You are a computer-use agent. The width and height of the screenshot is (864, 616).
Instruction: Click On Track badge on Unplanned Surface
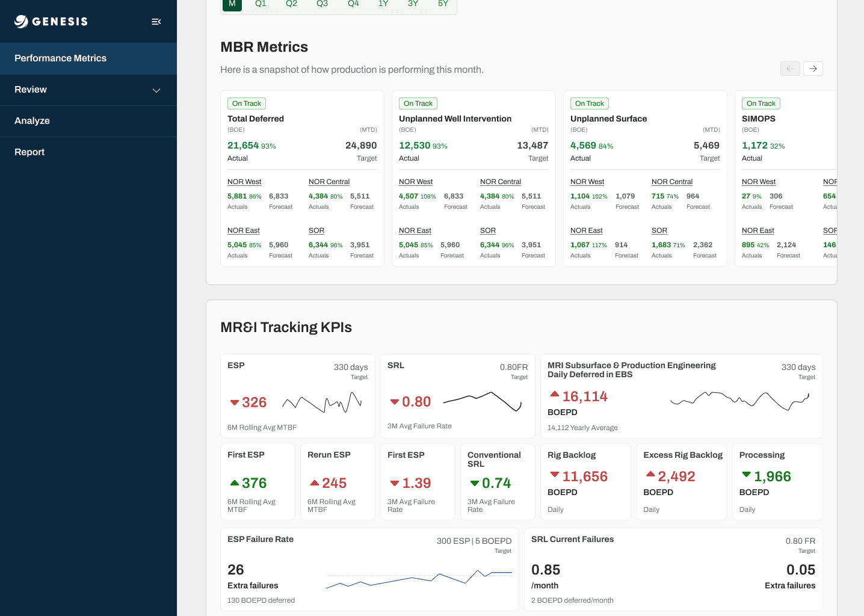[x=590, y=103]
